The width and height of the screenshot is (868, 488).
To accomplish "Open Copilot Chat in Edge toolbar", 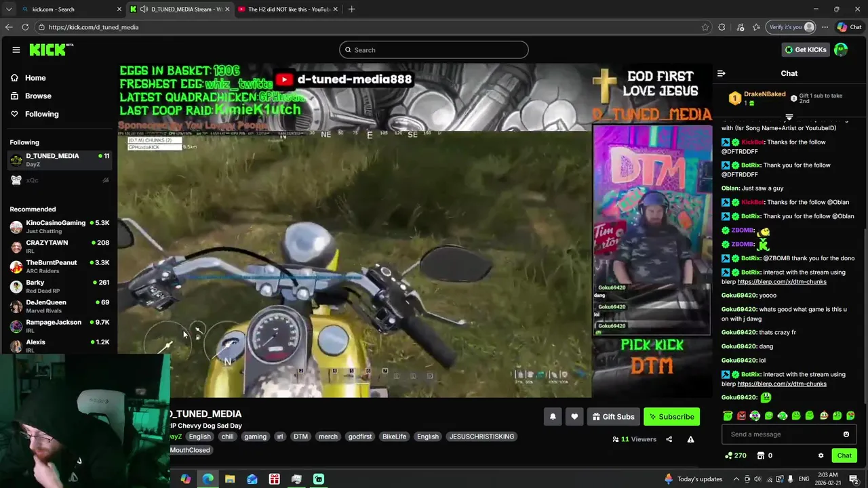I will pyautogui.click(x=850, y=27).
